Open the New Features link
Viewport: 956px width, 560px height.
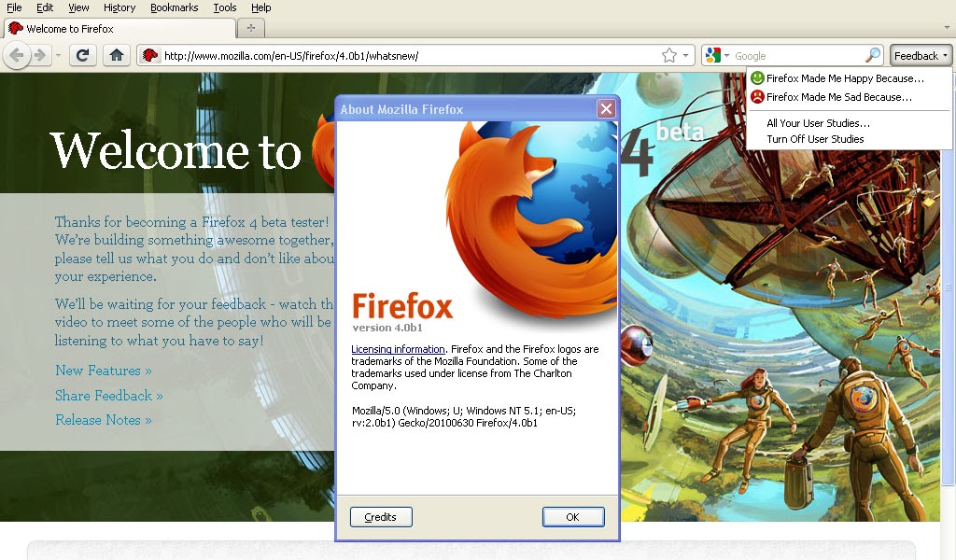tap(103, 371)
